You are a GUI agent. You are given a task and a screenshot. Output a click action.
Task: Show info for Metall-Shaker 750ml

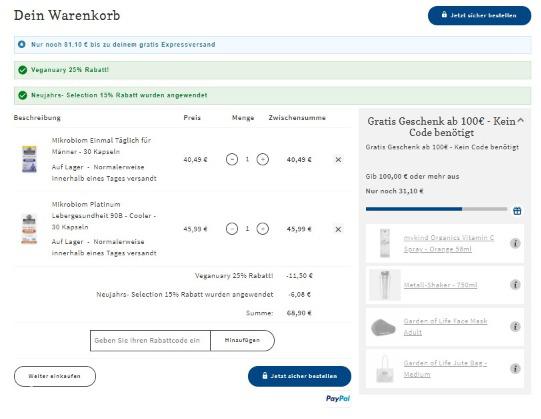point(515,285)
